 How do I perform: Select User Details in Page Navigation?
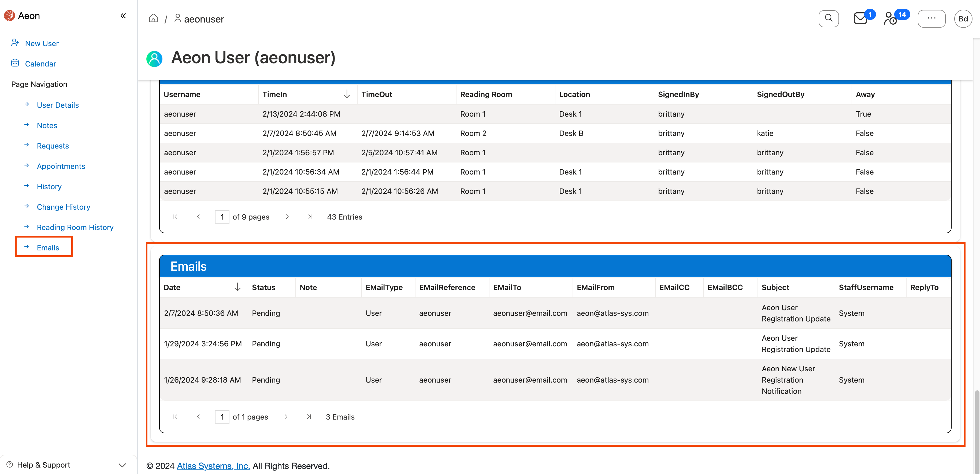(57, 105)
